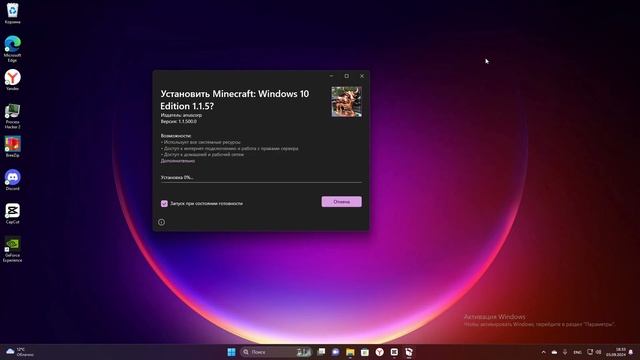640x360 pixels.
Task: Click the microphone icon in system tray
Action: click(x=565, y=352)
